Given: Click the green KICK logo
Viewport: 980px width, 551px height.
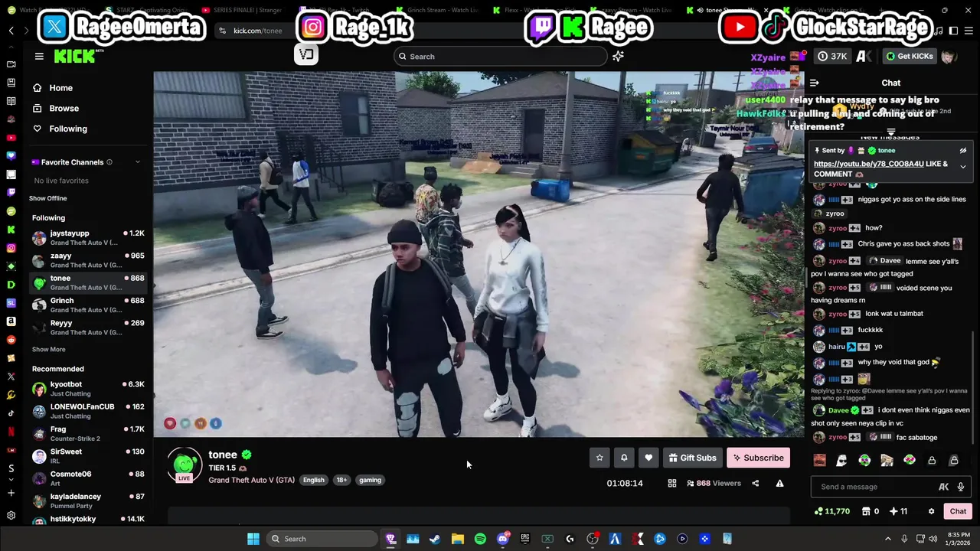Looking at the screenshot, I should (x=75, y=56).
